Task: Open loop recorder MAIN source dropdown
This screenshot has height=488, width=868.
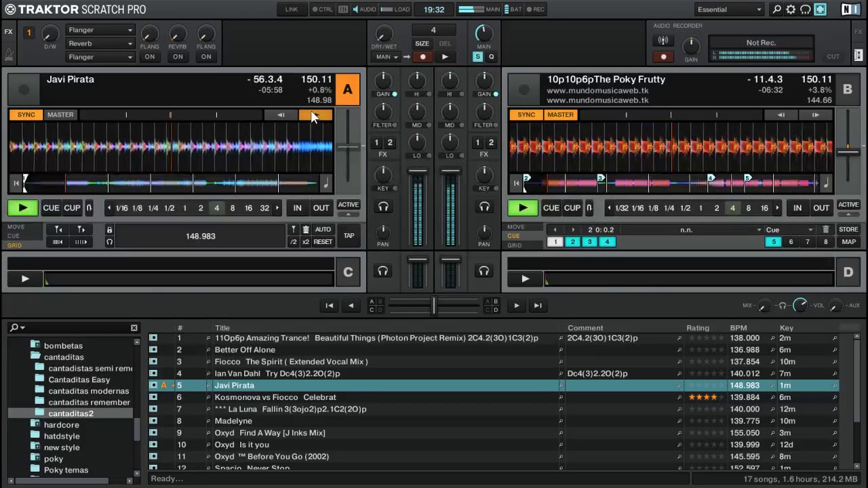Action: (386, 57)
